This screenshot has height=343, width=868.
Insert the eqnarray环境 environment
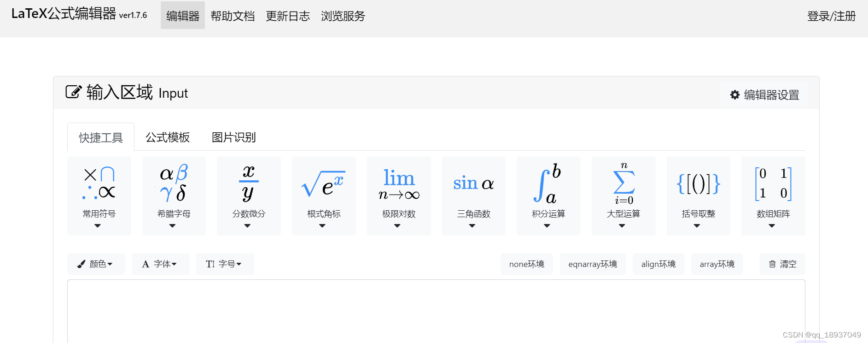[x=593, y=264]
